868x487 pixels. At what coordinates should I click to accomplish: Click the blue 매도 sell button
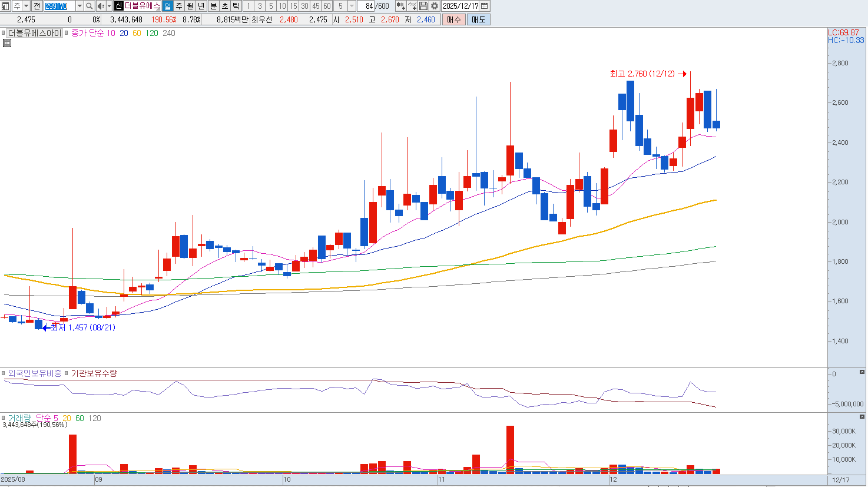pos(478,19)
